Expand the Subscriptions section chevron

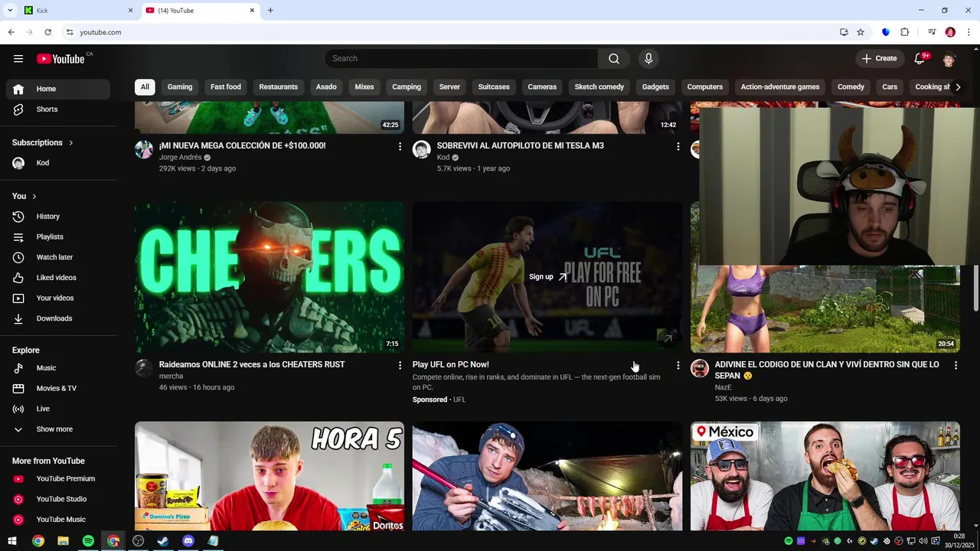71,142
